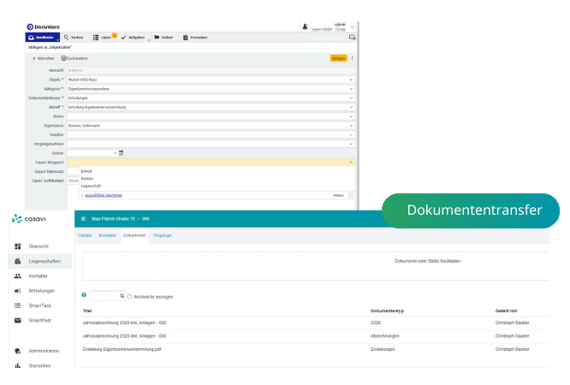The width and height of the screenshot is (570, 385).
Task: Expand the Kategorie dropdown
Action: 351,89
